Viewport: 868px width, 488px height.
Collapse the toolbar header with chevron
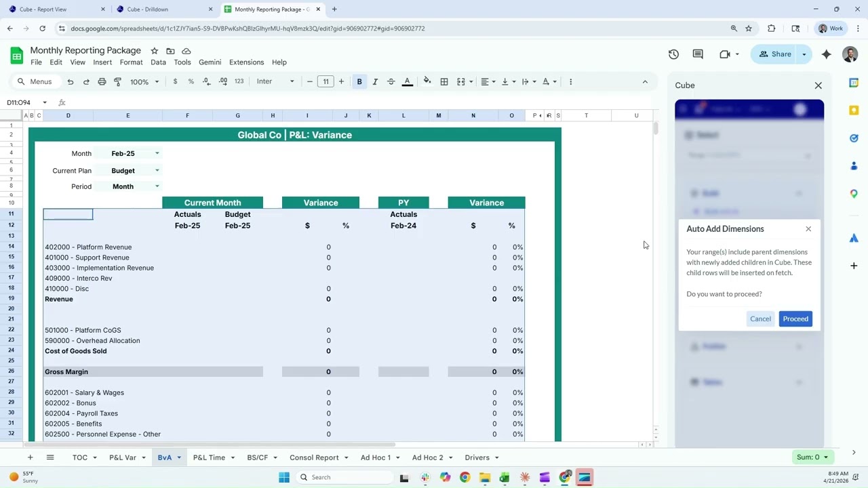point(645,81)
